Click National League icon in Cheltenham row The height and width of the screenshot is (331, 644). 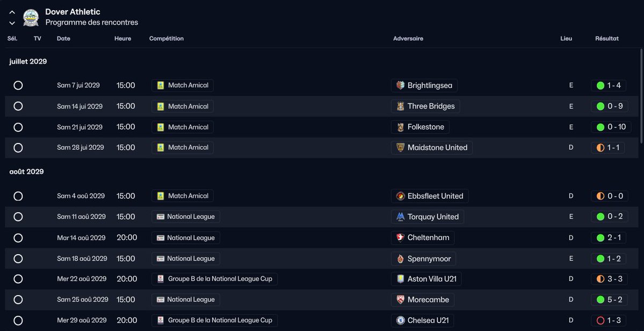click(160, 238)
